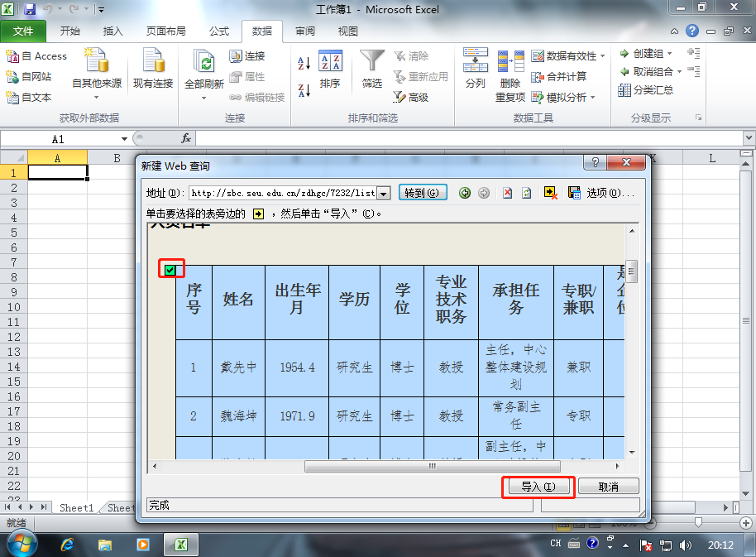Open Text to Columns (分列)
This screenshot has height=557, width=756.
click(x=476, y=68)
